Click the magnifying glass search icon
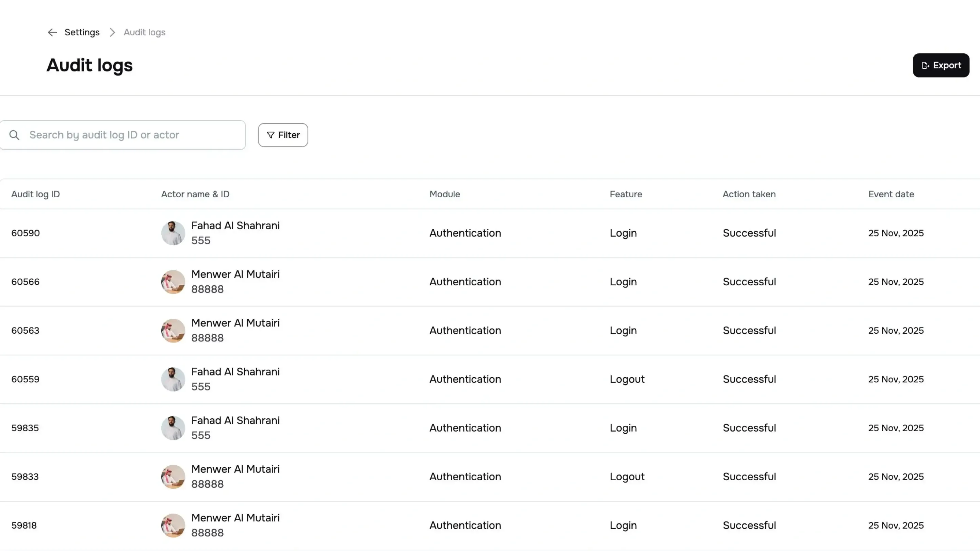Viewport: 980px width, 551px height. (14, 135)
